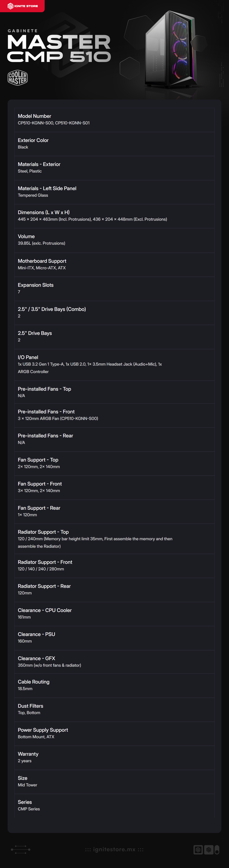Click the pill-shaped footer icon
229x868 pixels.
coord(217,850)
